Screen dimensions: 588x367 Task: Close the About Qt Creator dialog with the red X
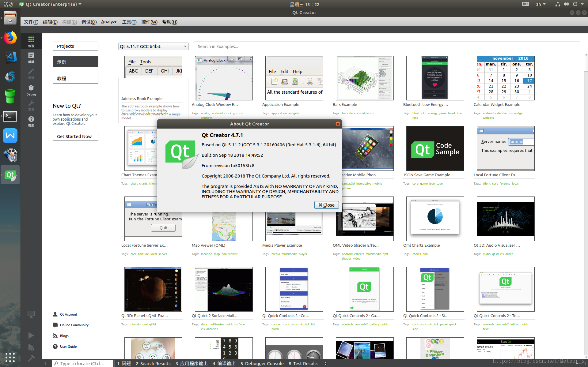coord(338,124)
